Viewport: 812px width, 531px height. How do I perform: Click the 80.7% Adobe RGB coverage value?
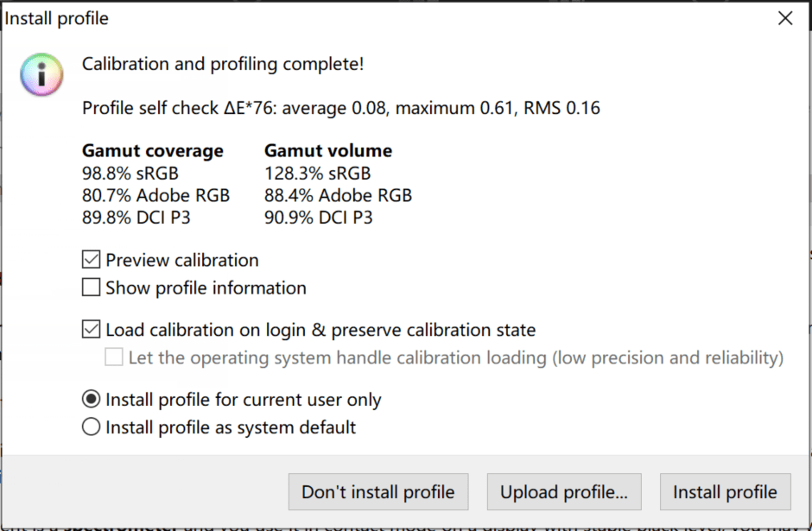pos(155,196)
